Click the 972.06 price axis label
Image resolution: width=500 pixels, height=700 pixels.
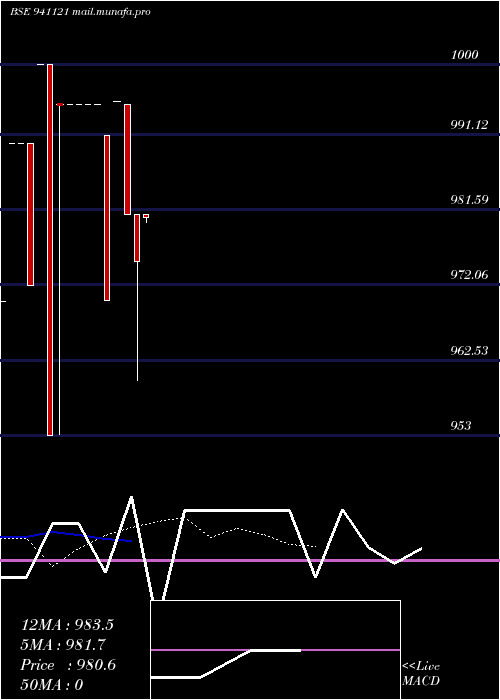point(469,275)
